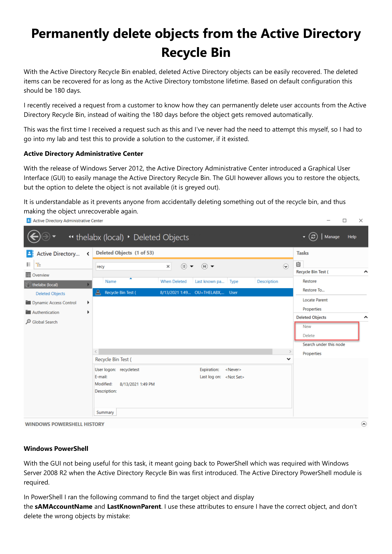Click Restore task
The width and height of the screenshot is (392, 554).
coord(310,281)
